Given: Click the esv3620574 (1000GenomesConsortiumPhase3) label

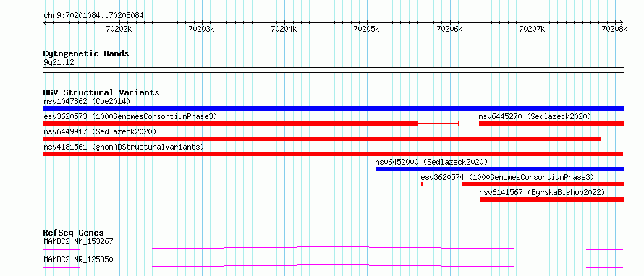Looking at the screenshot, I should pyautogui.click(x=507, y=177).
